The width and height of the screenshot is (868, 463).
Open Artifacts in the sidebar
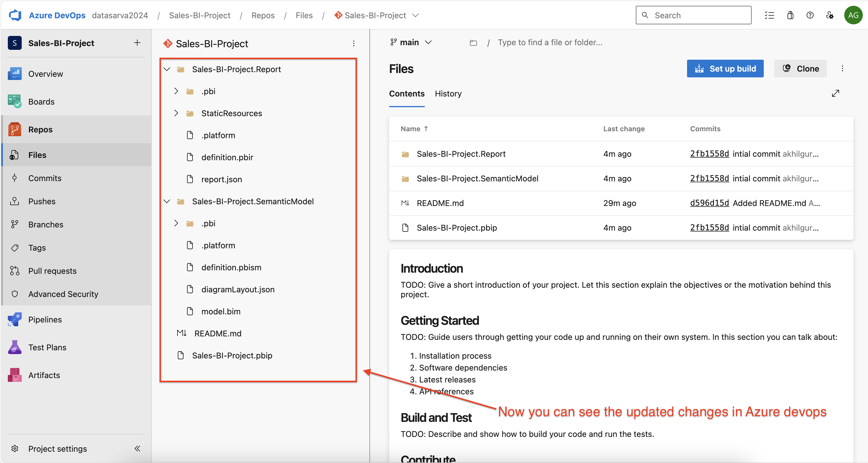click(x=76, y=375)
